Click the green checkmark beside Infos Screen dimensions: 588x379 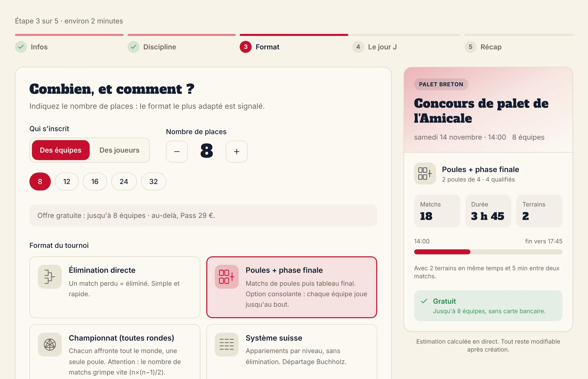(21, 47)
